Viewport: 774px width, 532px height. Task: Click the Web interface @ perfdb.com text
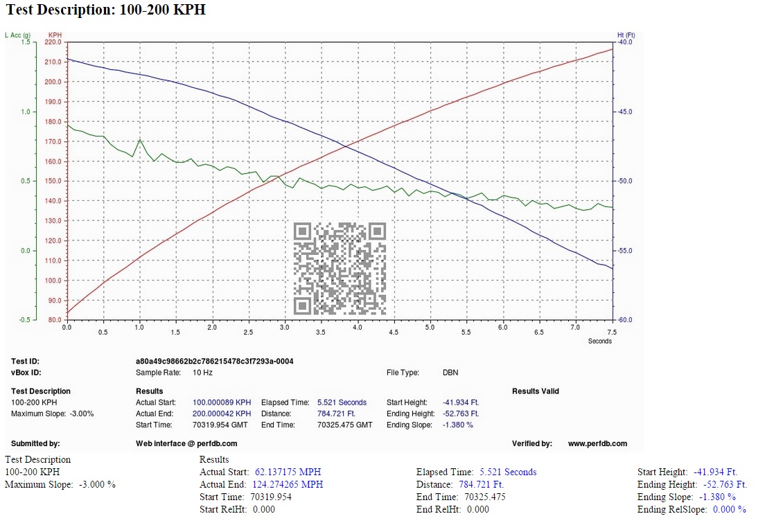186,443
